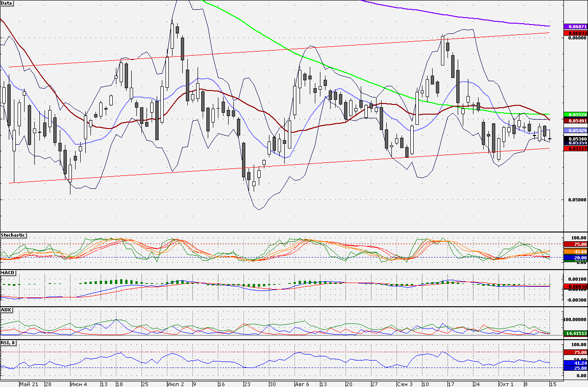Click the black 0.05380 current price label

[x=575, y=139]
